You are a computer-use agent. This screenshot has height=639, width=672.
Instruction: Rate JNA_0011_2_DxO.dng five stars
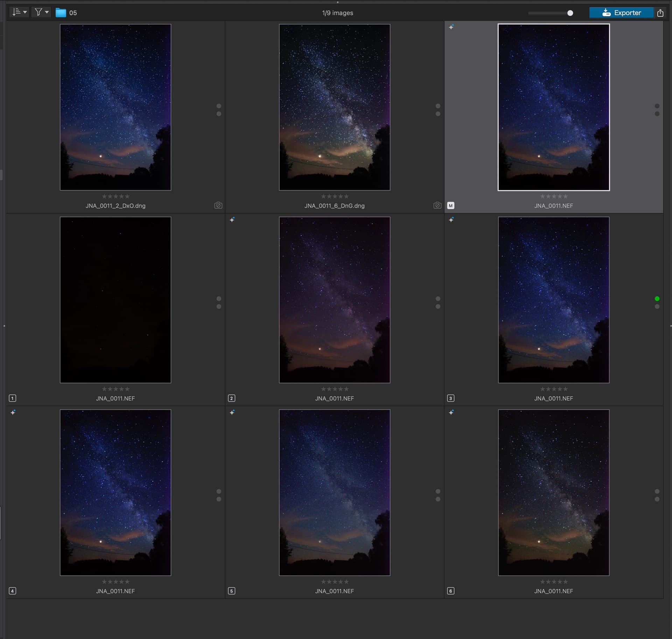point(127,196)
